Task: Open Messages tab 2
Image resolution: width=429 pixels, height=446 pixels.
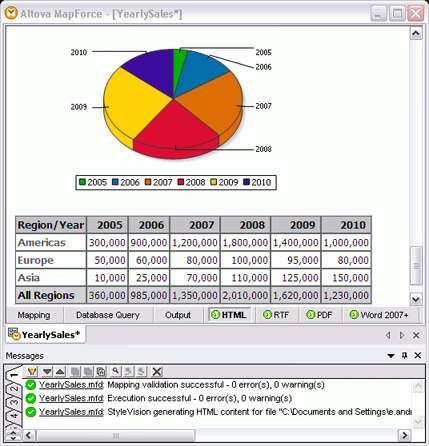Action: click(x=13, y=389)
